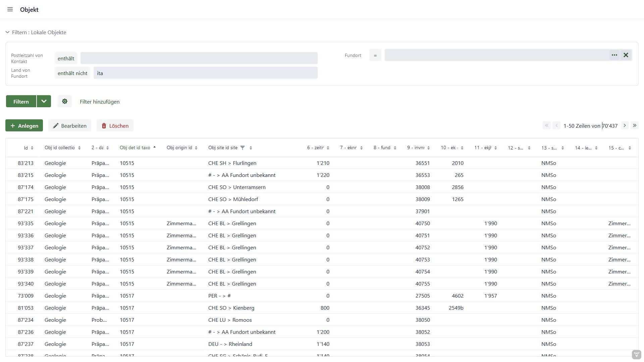Collapse the Filtern: Lokale Objekte section

point(7,32)
